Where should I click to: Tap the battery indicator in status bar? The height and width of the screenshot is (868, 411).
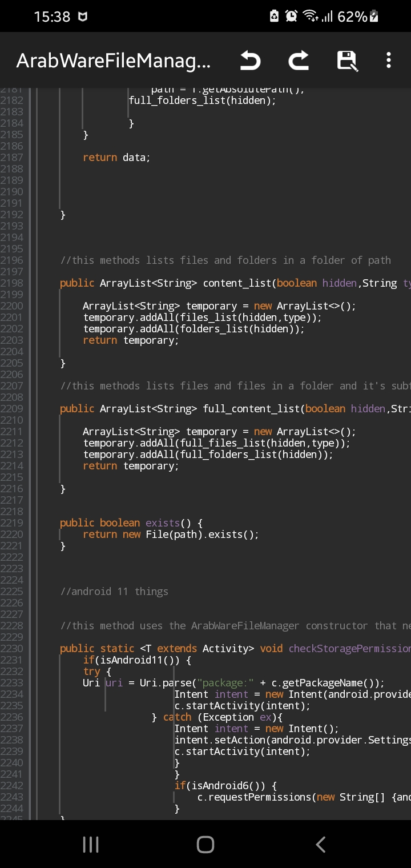[x=372, y=16]
